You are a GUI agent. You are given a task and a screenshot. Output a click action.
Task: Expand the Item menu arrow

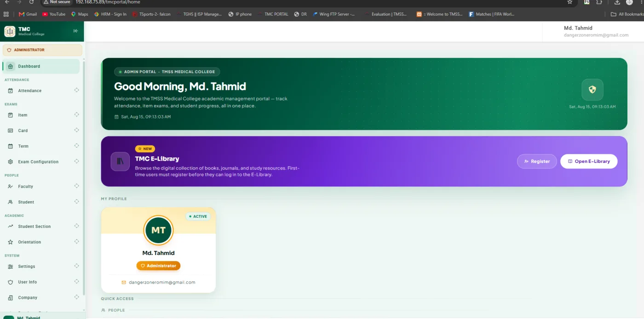point(76,115)
